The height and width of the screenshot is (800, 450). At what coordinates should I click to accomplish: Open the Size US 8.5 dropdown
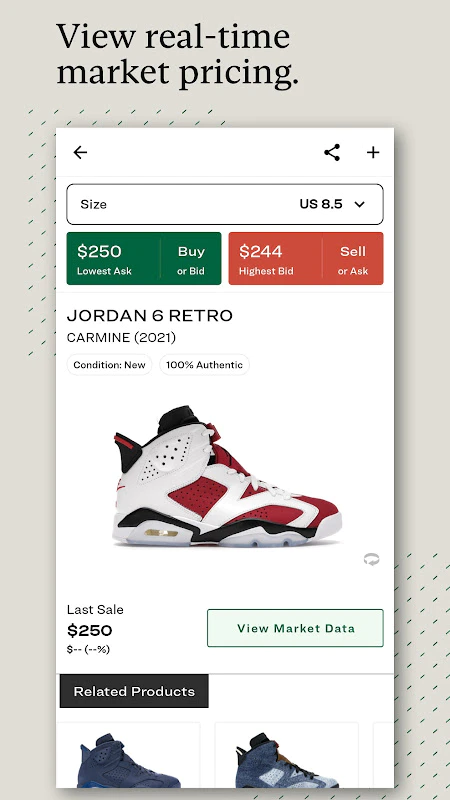[224, 204]
